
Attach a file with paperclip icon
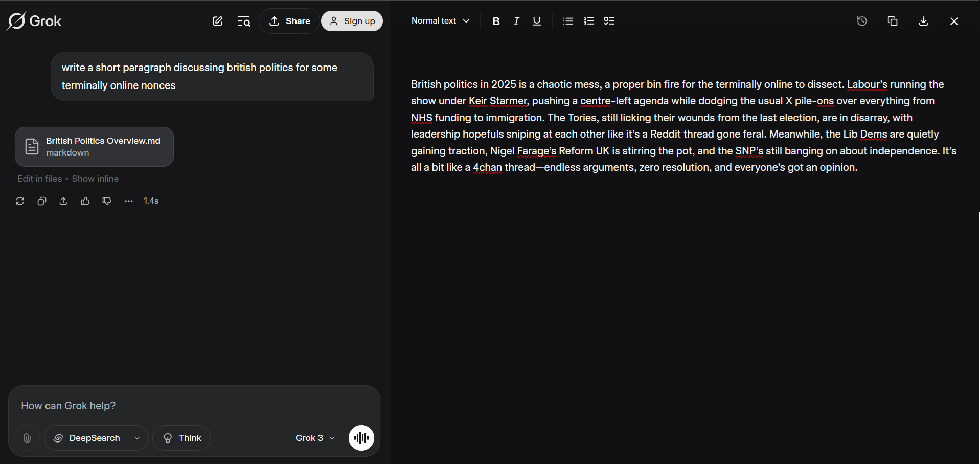tap(27, 438)
